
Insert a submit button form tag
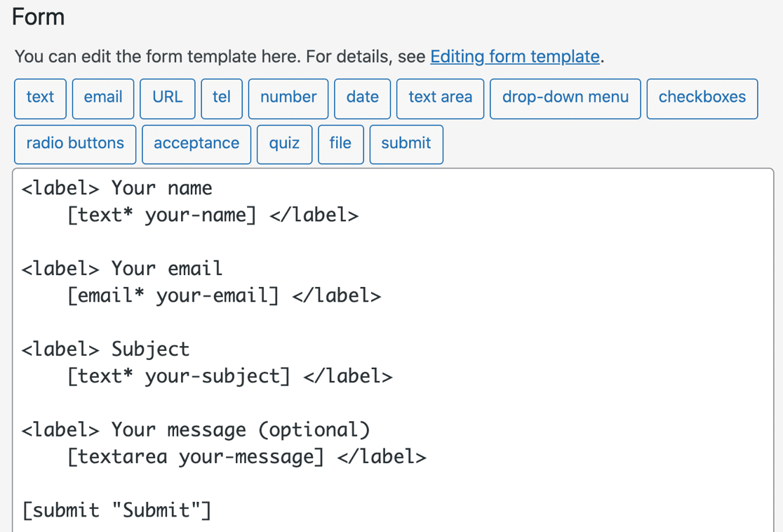tap(406, 143)
